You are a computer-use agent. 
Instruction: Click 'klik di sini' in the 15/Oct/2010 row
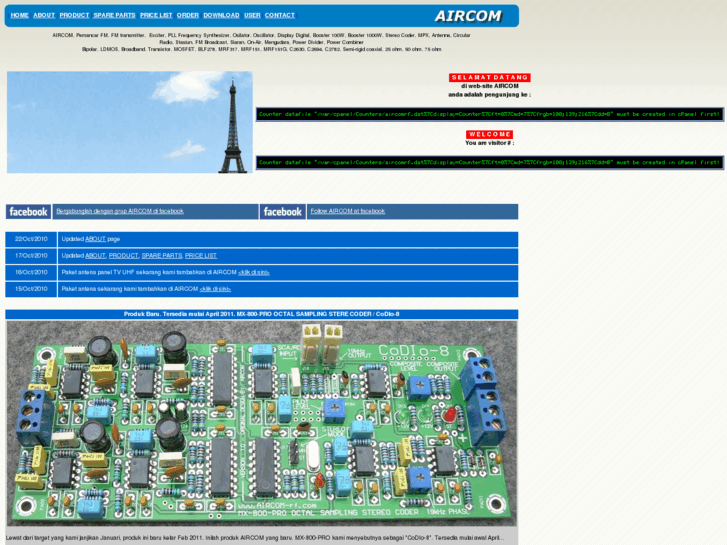pyautogui.click(x=215, y=289)
